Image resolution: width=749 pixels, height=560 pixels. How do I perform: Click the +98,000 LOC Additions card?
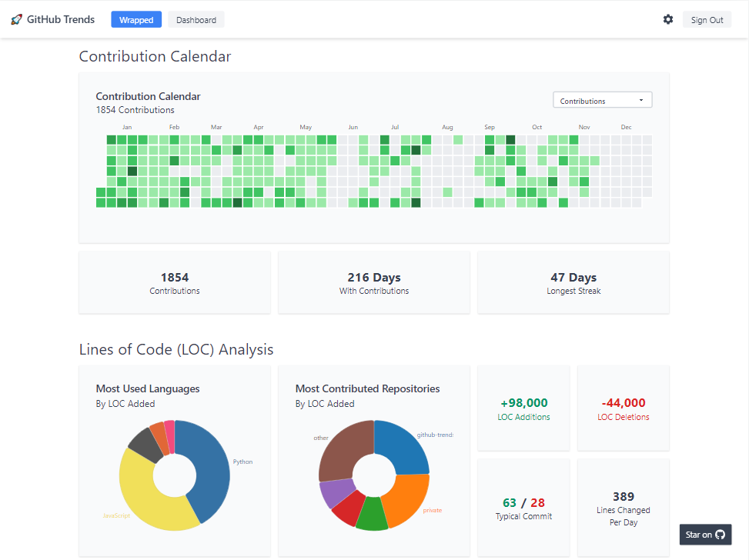click(x=523, y=408)
